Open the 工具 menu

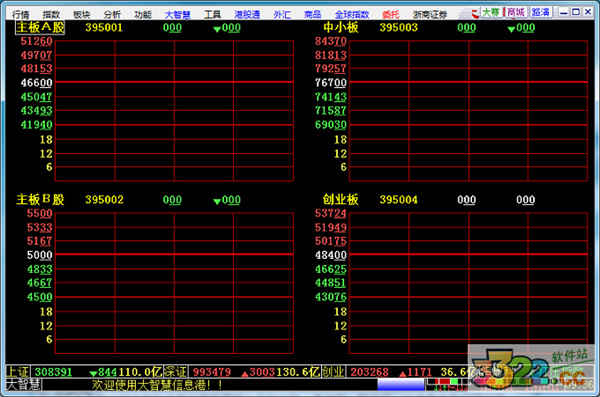[x=212, y=15]
